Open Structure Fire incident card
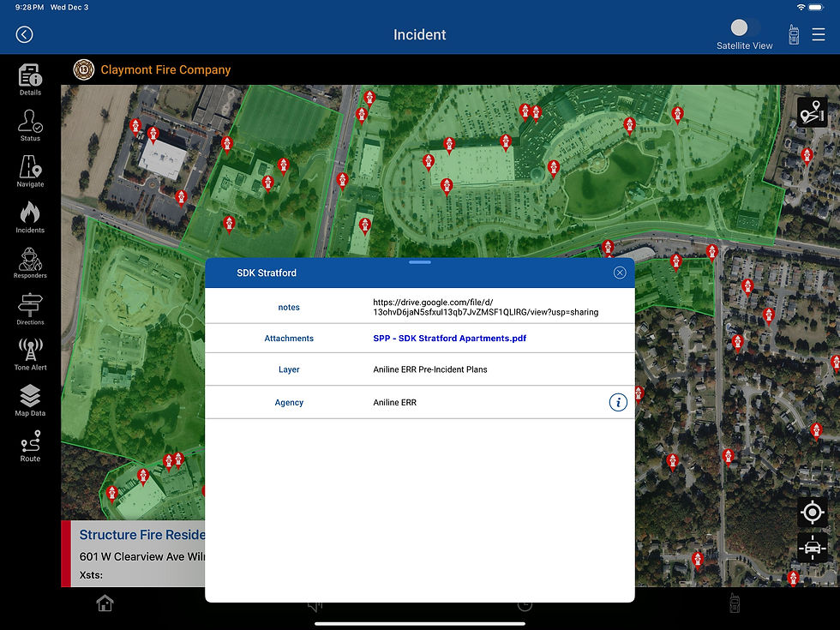 point(134,554)
